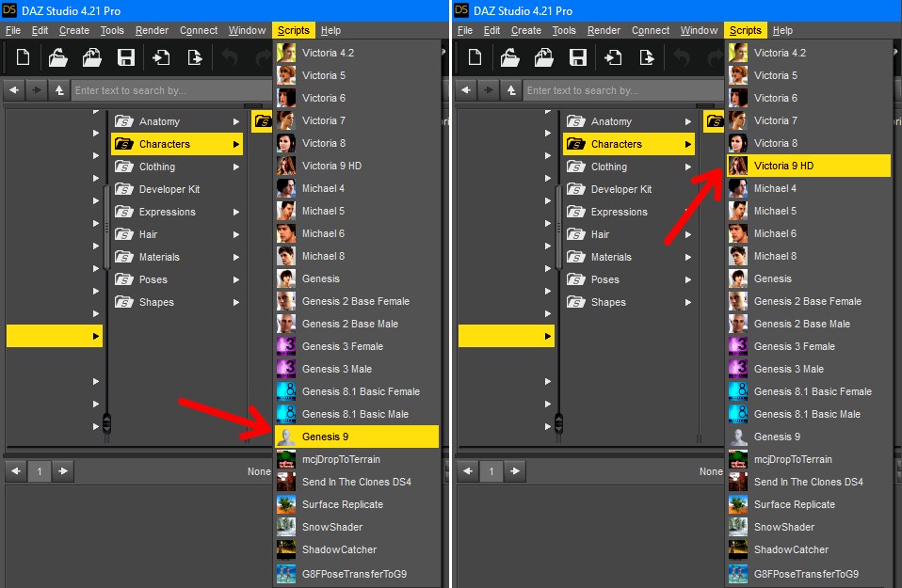Click page number 1 button in right window
Viewport: 902px width, 588px height.
(x=491, y=471)
